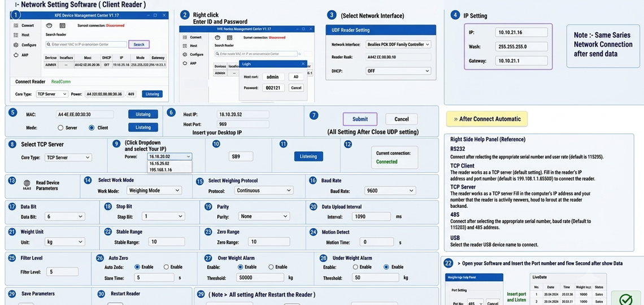Click the Listxing button in Connect Reader panel

tap(153, 94)
